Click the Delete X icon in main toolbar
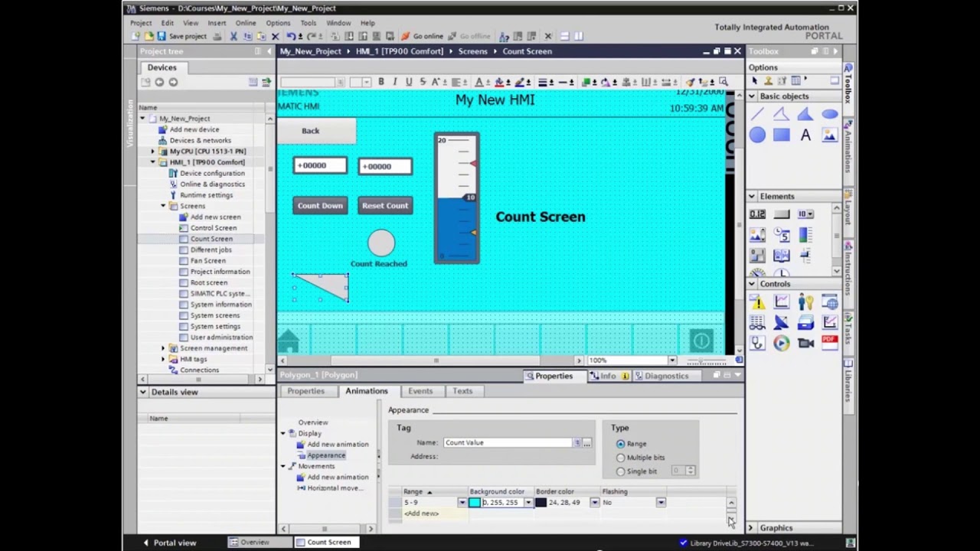 (275, 36)
